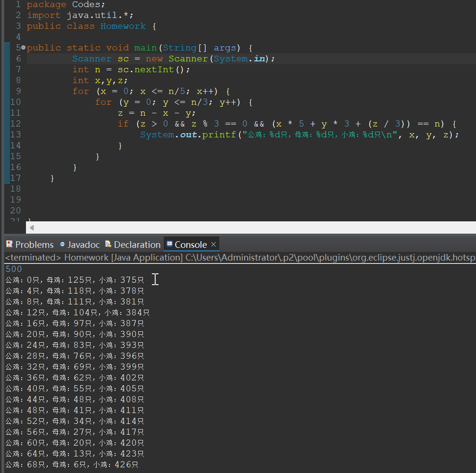Close the Console tab
This screenshot has height=473, width=476.
pos(213,244)
